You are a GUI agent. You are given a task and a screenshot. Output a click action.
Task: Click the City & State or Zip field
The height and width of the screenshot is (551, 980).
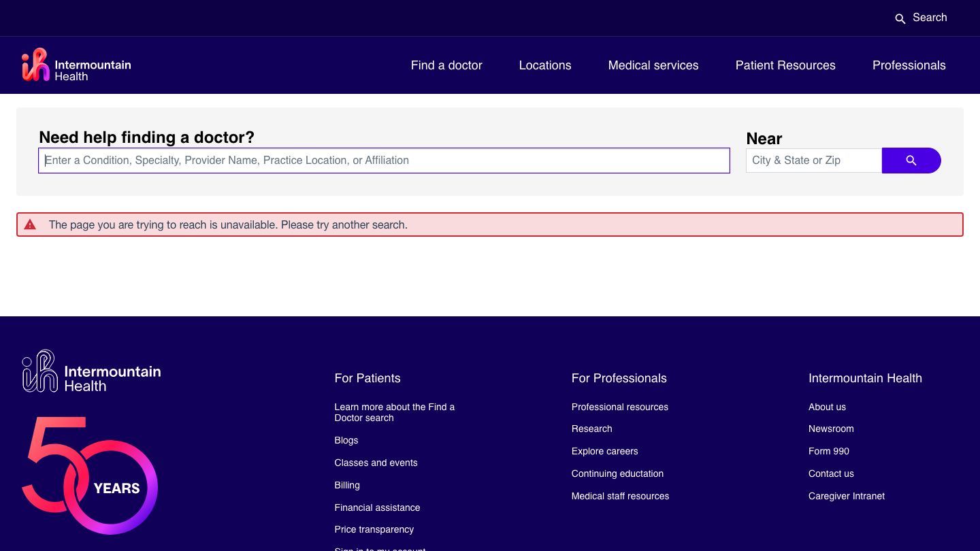(813, 161)
